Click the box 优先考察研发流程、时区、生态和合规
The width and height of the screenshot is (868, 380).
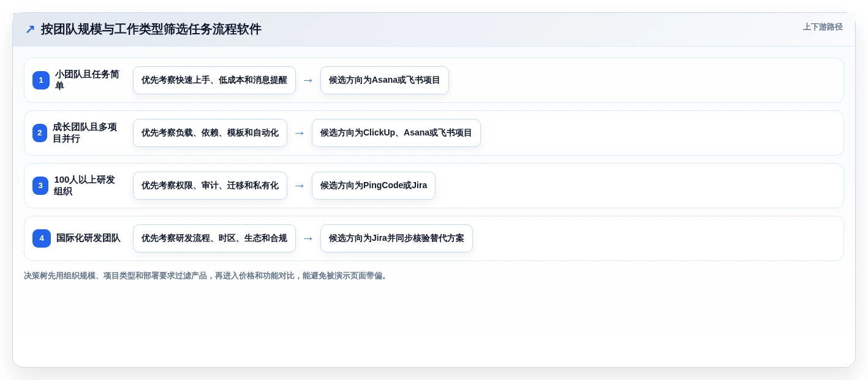click(214, 238)
